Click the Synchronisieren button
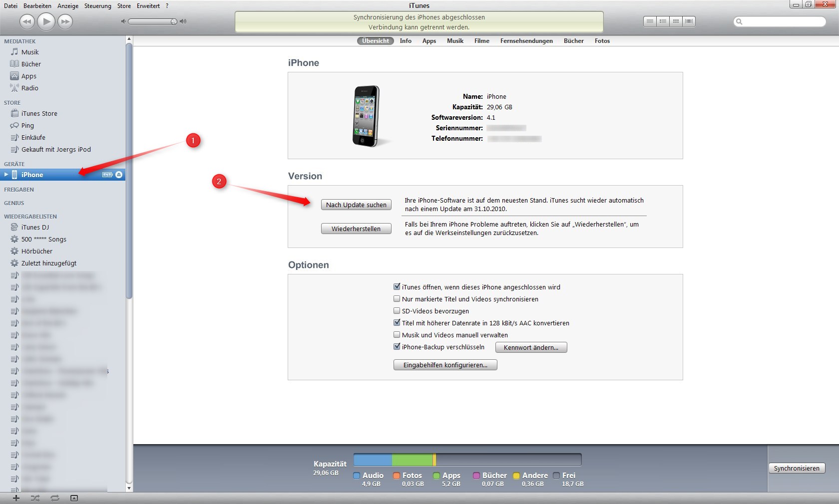The height and width of the screenshot is (504, 839). point(797,468)
